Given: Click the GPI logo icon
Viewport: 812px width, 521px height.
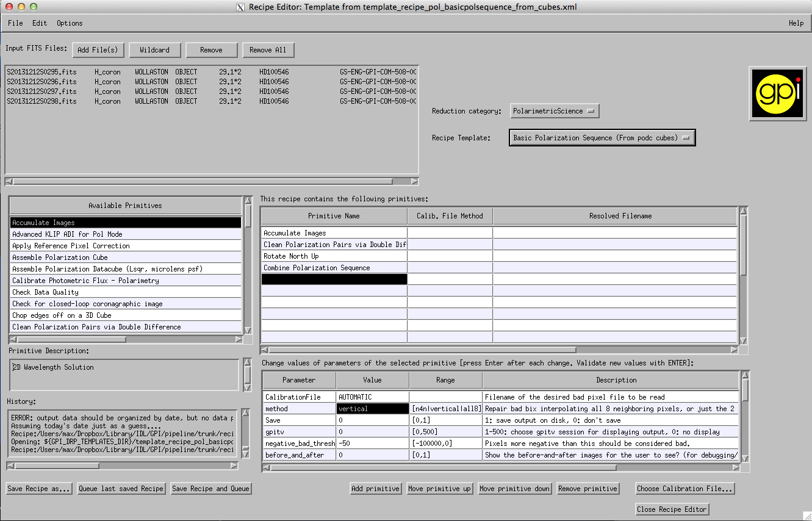Looking at the screenshot, I should point(777,93).
